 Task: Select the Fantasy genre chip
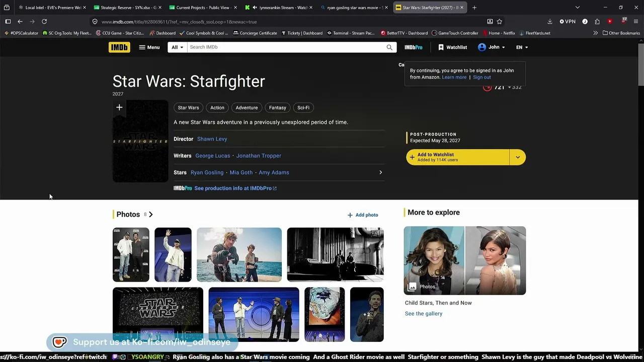tap(277, 108)
